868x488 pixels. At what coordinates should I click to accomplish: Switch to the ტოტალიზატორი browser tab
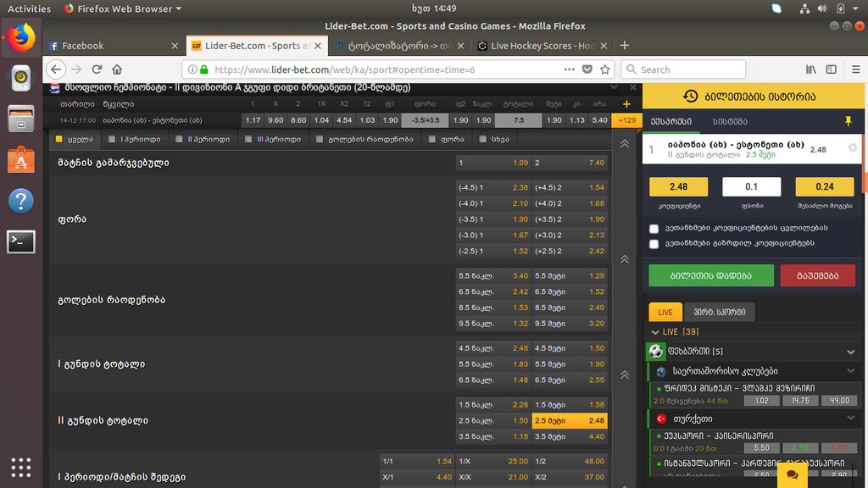[x=400, y=46]
